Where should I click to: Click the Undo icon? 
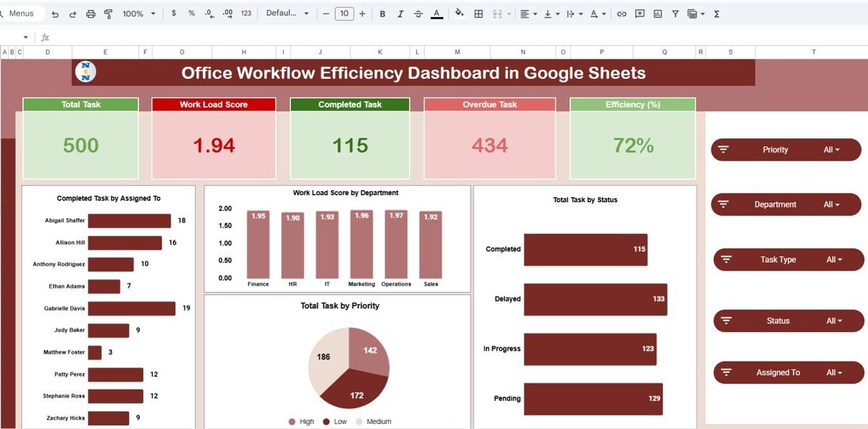[x=55, y=14]
